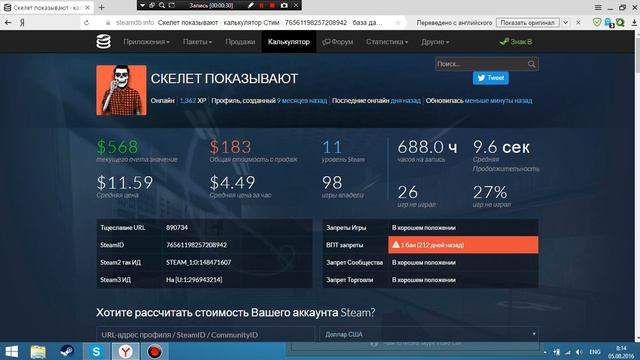
Task: Close the recording toolbar with its X
Action: [x=296, y=5]
